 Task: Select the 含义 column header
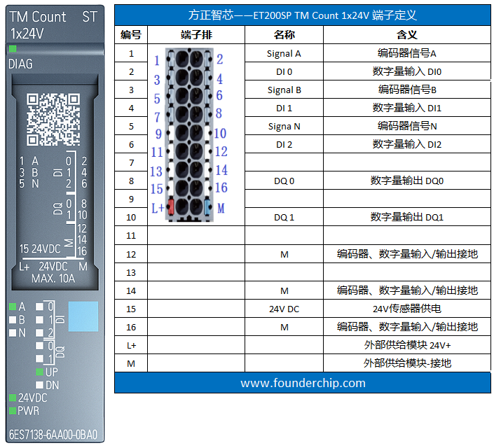coord(407,34)
